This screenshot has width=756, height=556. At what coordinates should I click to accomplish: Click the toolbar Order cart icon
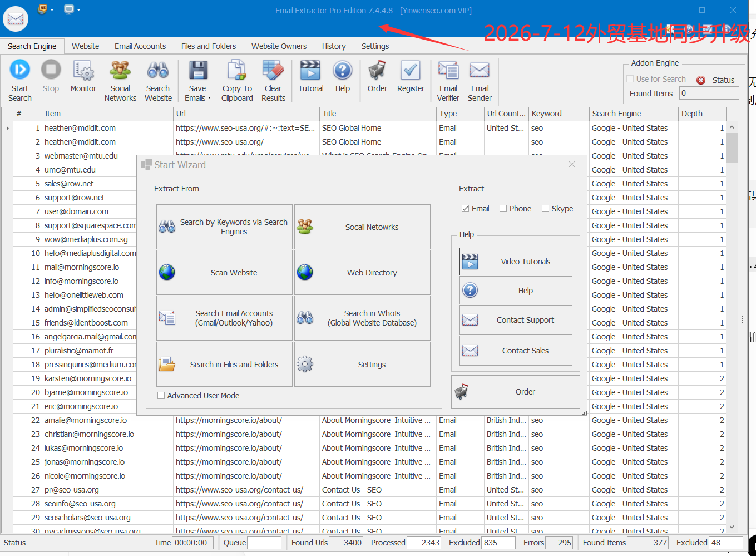[x=377, y=71]
